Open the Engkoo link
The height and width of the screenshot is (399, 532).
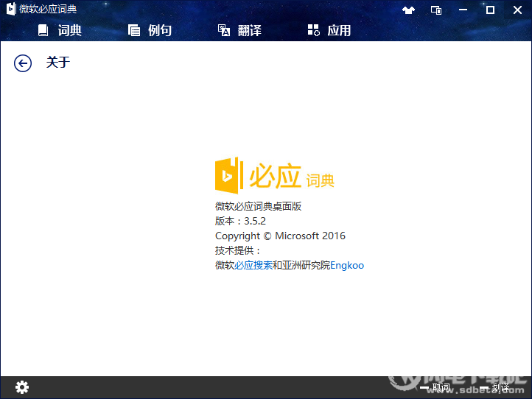347,265
